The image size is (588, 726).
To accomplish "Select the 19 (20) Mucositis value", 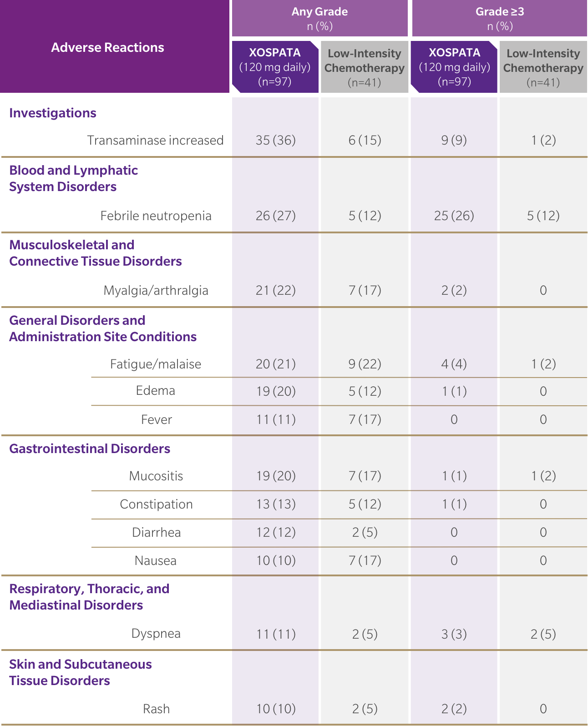I will [276, 476].
